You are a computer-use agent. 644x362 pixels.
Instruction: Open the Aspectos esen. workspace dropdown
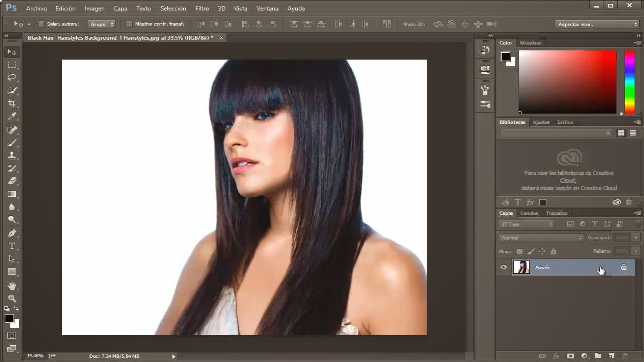tap(597, 24)
